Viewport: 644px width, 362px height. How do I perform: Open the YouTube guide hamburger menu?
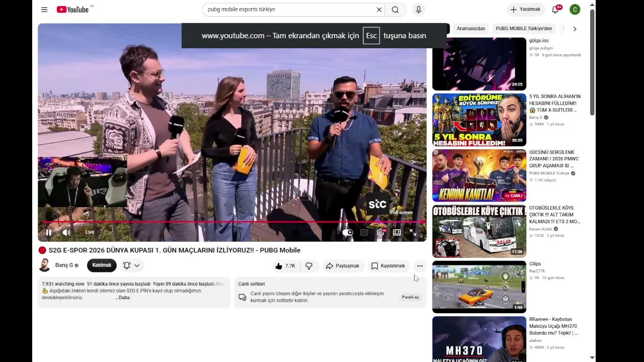(44, 10)
